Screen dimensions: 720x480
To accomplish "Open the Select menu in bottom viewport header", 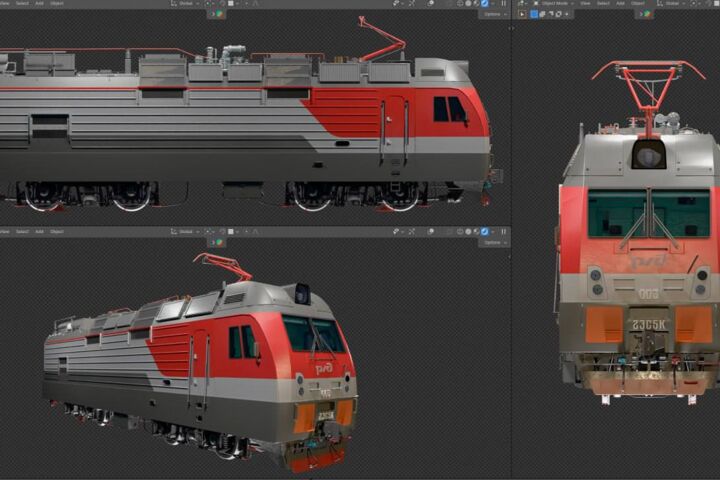I will tap(22, 232).
